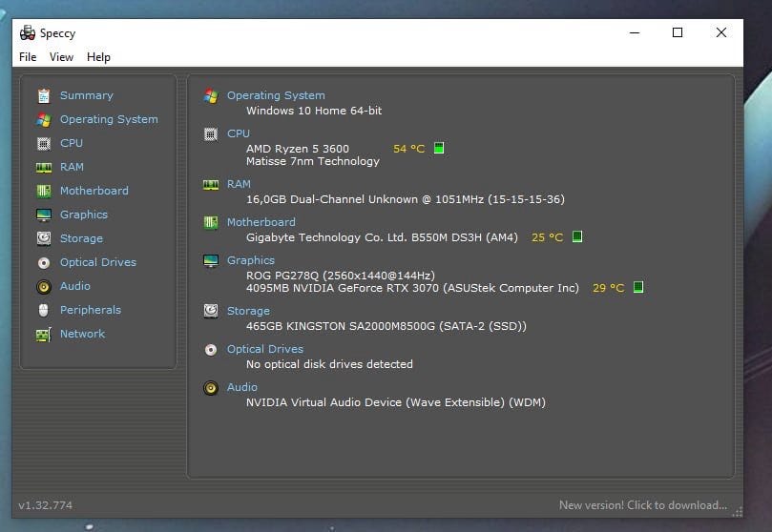Screen dimensions: 772x532
Task: Open the Help menu
Action: click(98, 57)
